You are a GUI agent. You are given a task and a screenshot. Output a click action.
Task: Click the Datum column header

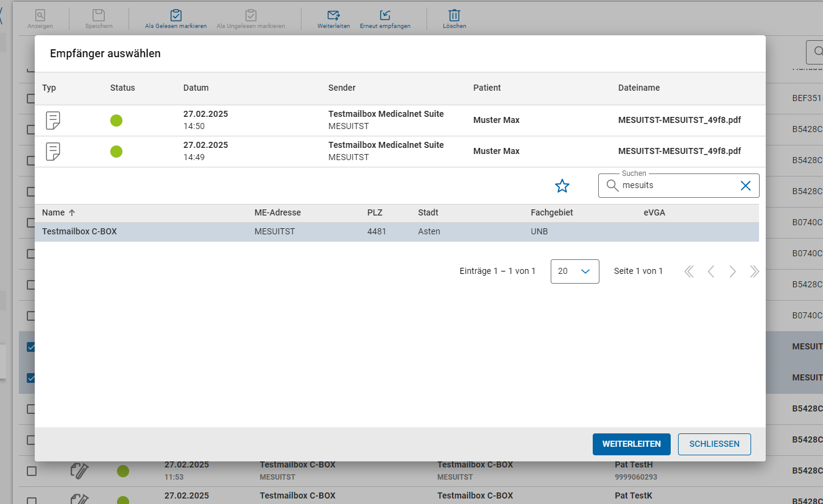[196, 88]
